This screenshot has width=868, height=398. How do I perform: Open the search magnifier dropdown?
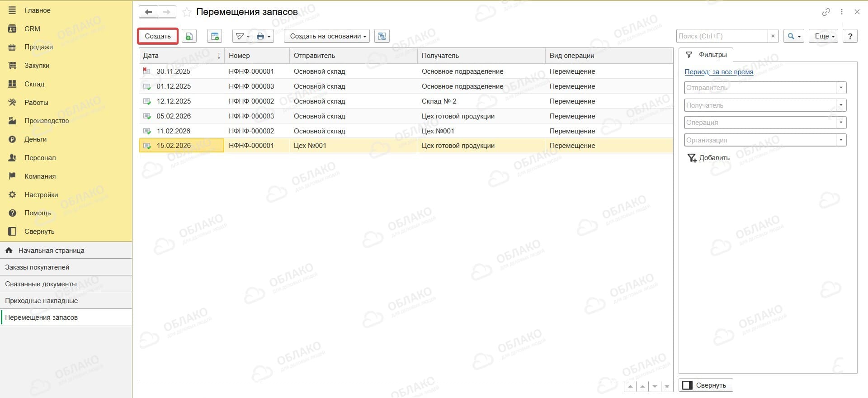(x=793, y=36)
